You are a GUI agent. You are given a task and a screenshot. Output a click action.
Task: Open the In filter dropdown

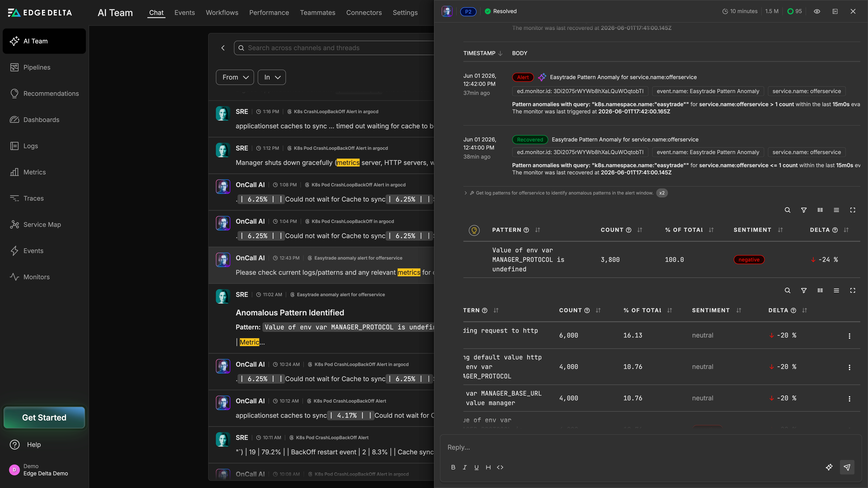pyautogui.click(x=272, y=77)
